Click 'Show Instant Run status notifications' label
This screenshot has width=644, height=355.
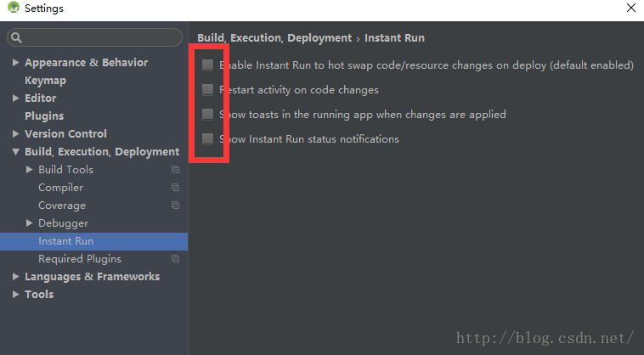coord(309,139)
